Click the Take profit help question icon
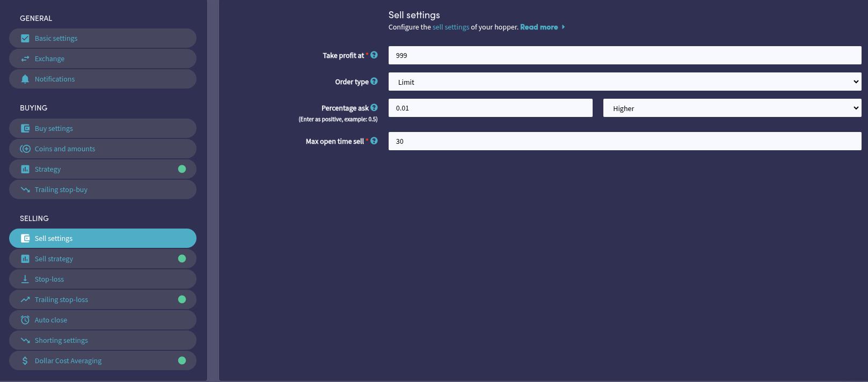The height and width of the screenshot is (382, 868). (374, 55)
